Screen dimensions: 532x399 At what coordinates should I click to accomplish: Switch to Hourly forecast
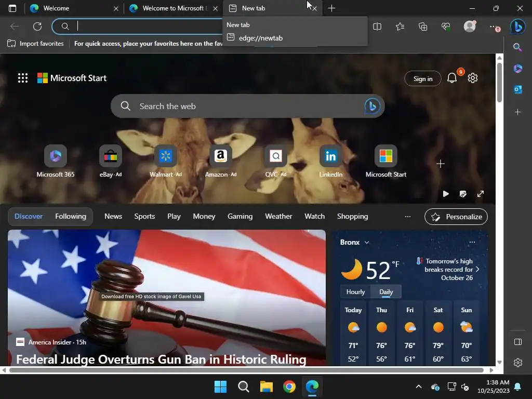(x=355, y=292)
